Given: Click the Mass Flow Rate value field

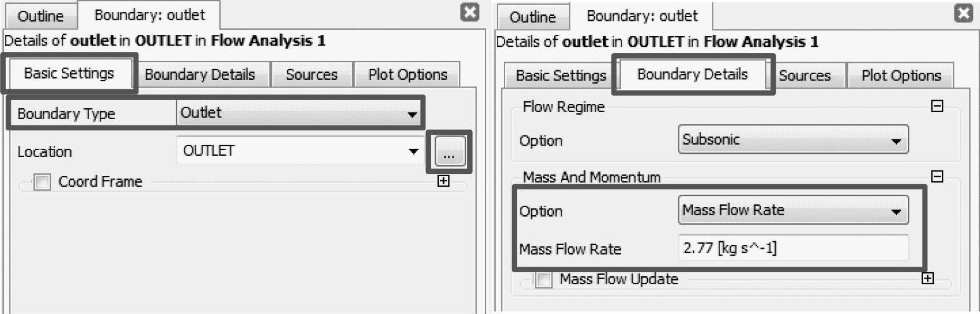Looking at the screenshot, I should 793,248.
